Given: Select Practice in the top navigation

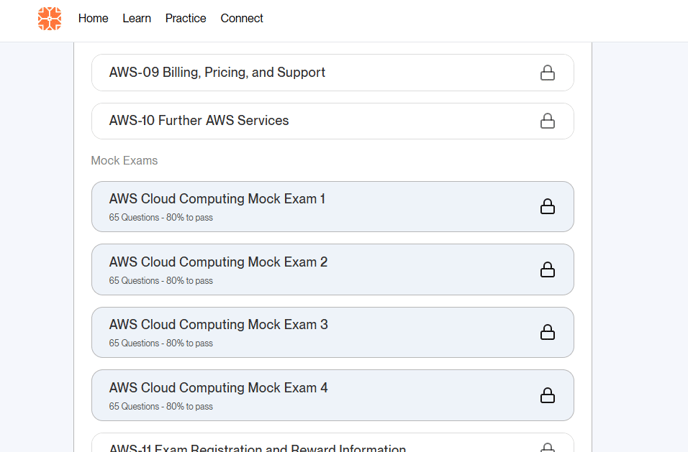Looking at the screenshot, I should [186, 18].
